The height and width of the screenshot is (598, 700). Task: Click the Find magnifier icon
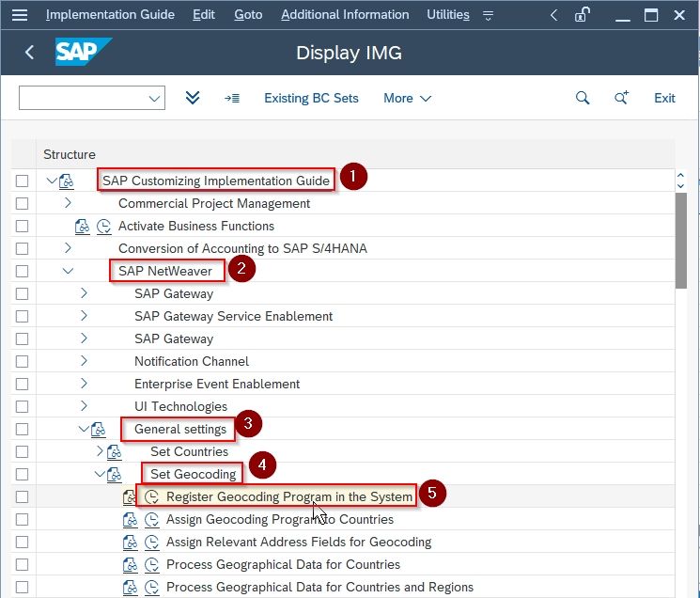coord(583,98)
